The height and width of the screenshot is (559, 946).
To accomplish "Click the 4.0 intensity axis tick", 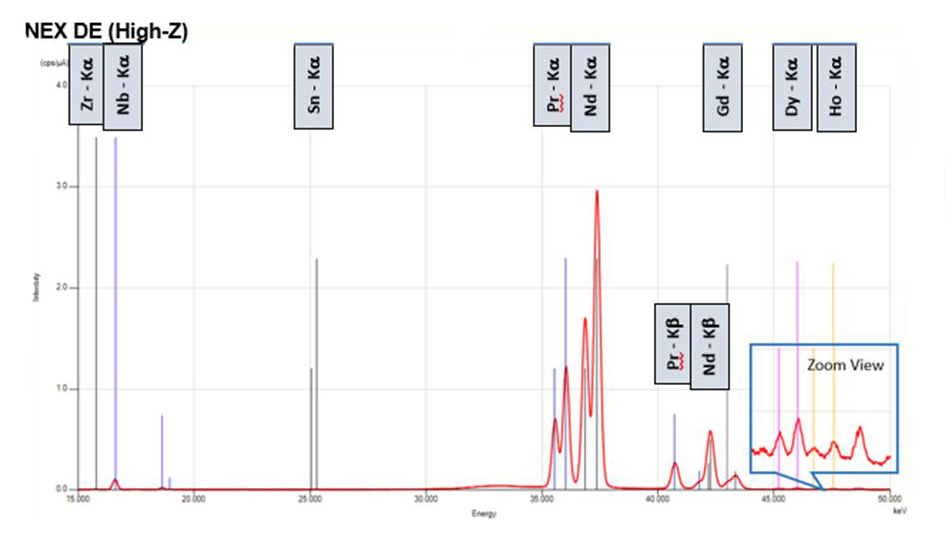I will tap(61, 85).
